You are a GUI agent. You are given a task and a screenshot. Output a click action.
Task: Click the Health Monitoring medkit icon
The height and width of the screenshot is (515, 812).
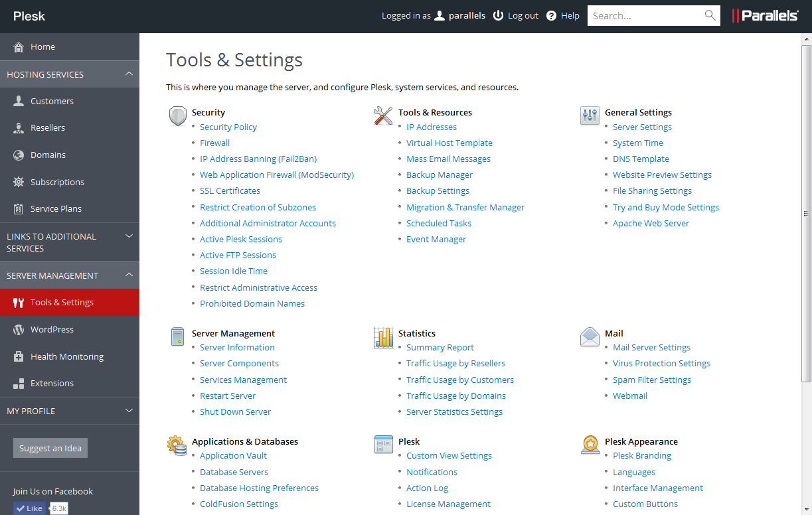(19, 356)
